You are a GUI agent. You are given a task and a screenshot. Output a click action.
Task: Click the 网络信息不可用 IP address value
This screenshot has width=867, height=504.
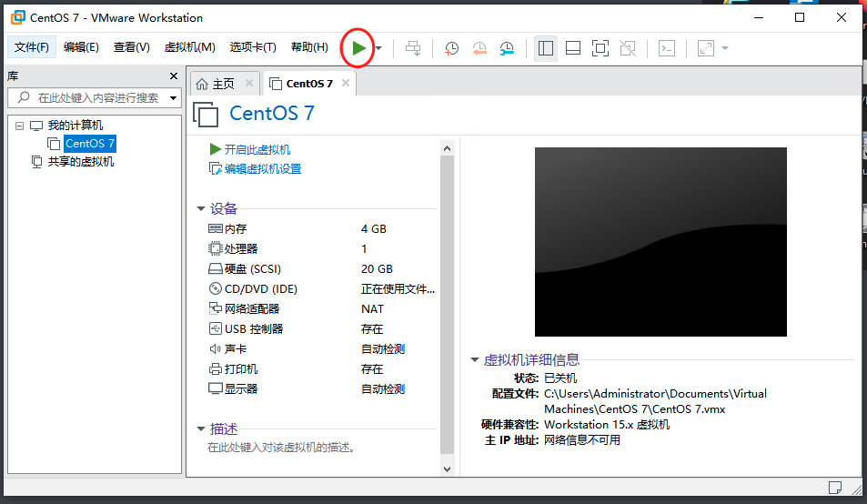(582, 440)
